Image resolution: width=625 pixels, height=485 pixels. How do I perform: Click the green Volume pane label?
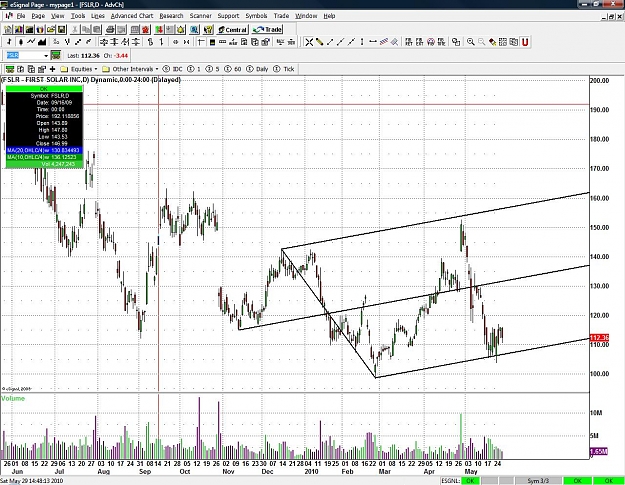tap(13, 398)
